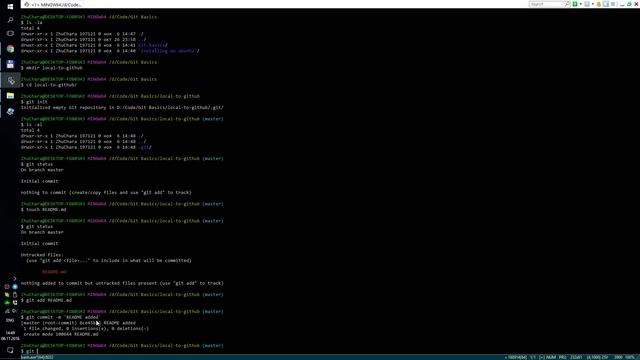Launch Google Chrome from taskbar

click(x=10, y=49)
